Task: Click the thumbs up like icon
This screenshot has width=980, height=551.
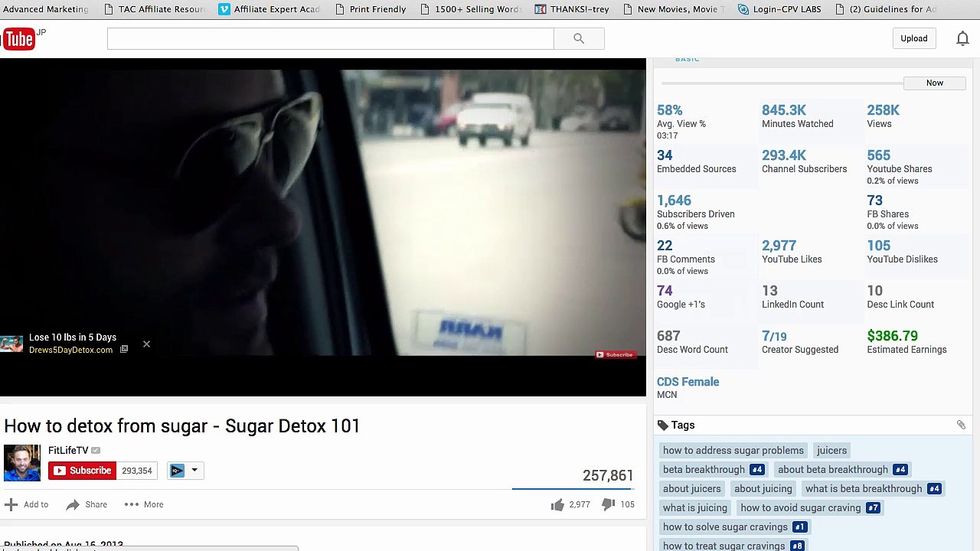Action: click(557, 504)
